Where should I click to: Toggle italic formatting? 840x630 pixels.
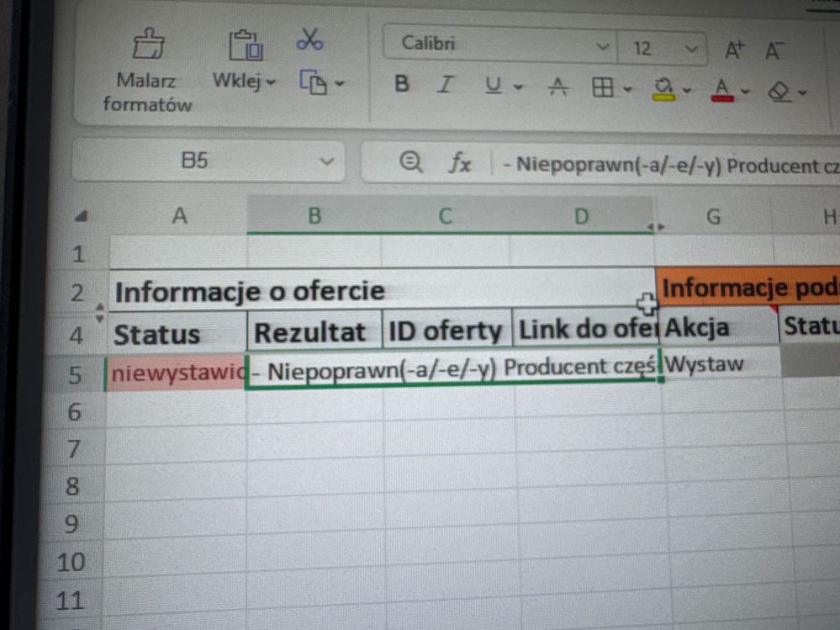point(446,84)
